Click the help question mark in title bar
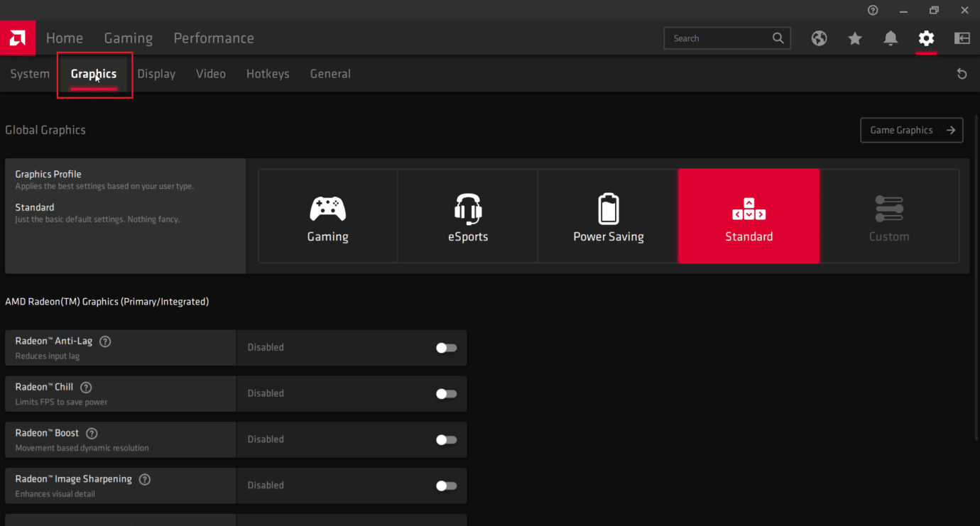Image resolution: width=980 pixels, height=526 pixels. click(x=873, y=10)
